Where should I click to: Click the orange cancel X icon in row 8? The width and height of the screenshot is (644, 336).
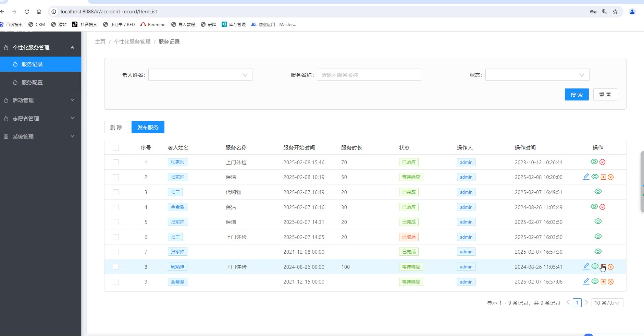[x=610, y=267]
